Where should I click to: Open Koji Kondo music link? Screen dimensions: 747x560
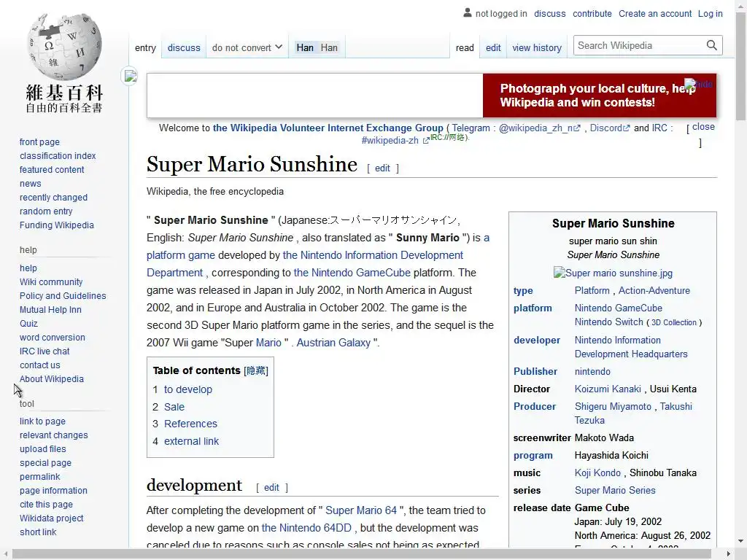coord(597,472)
